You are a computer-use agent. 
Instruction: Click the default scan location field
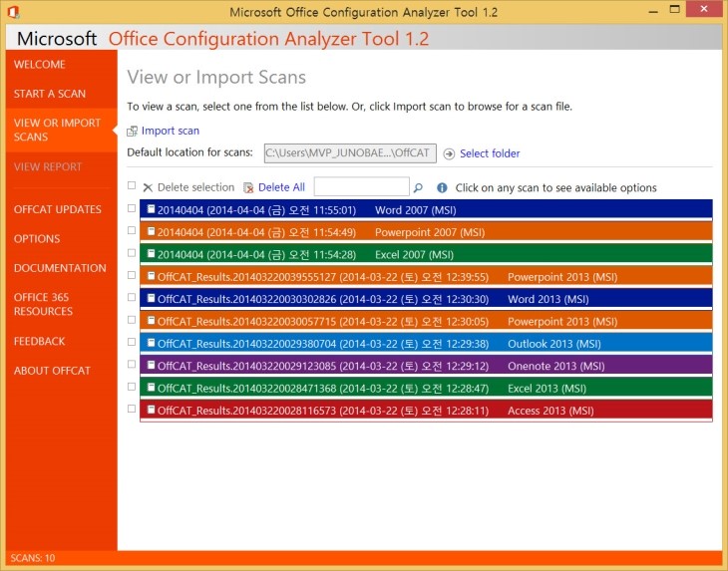pyautogui.click(x=350, y=153)
